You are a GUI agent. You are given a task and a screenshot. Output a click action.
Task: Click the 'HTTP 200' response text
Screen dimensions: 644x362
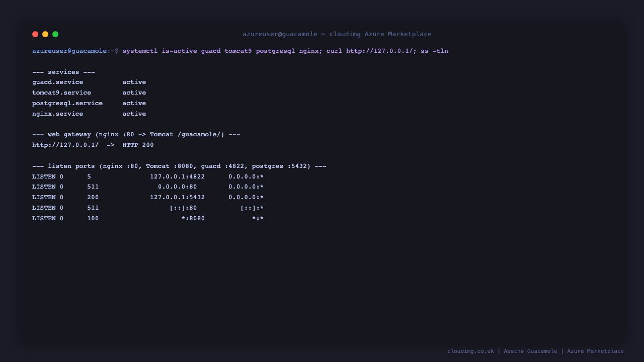138,145
